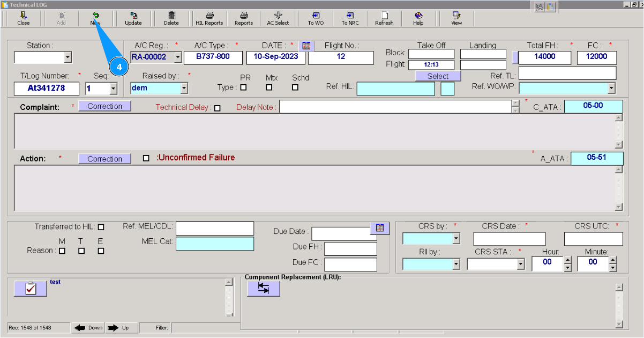Open the Reports printer icon
Viewport: 644px width, 338px height.
pos(244,19)
